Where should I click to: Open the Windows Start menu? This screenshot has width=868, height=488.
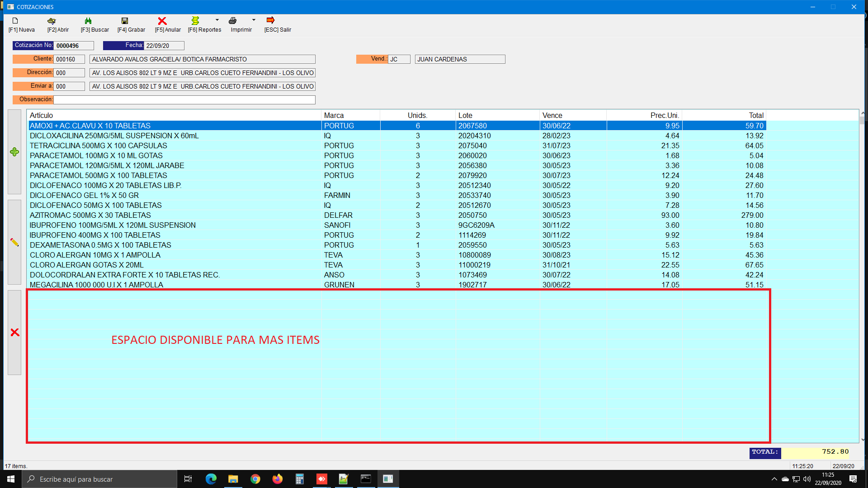click(x=11, y=479)
